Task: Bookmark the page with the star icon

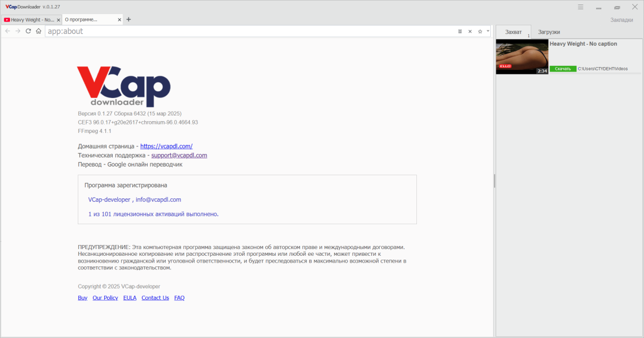Action: click(479, 31)
